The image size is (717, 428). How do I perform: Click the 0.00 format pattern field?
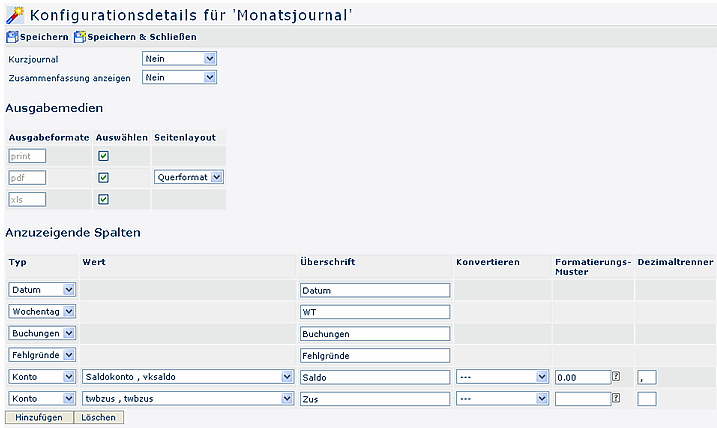[583, 377]
